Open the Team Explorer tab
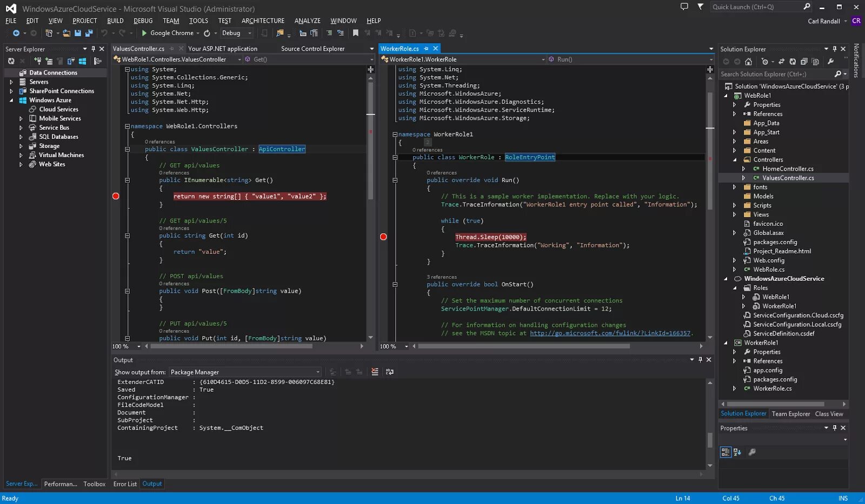 click(790, 414)
